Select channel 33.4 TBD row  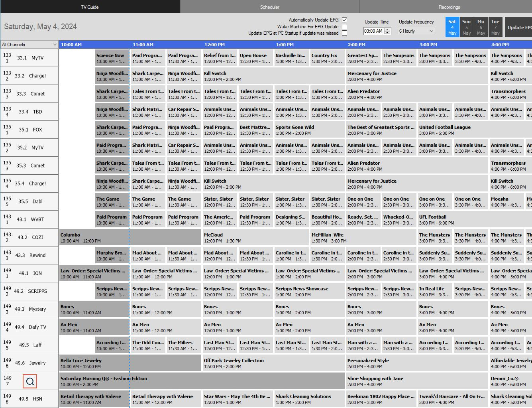click(x=29, y=112)
